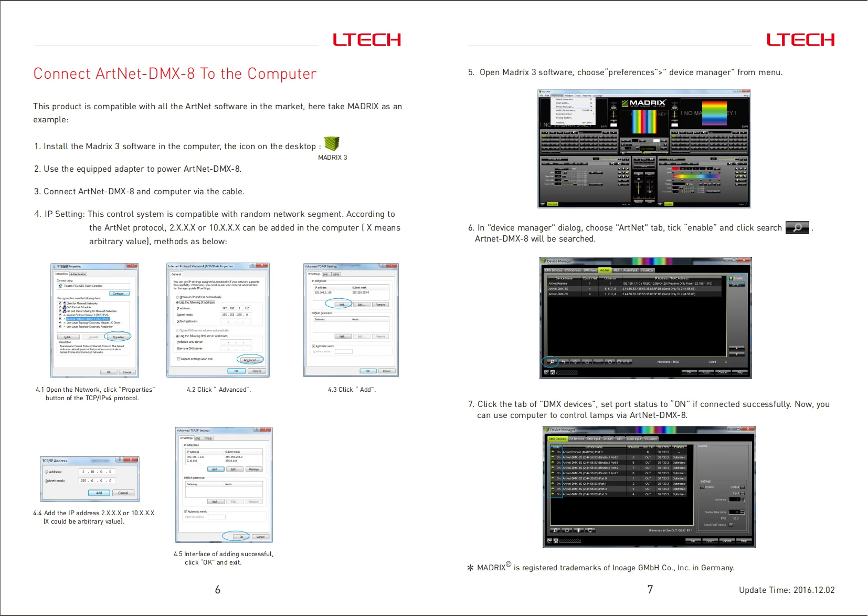Viewport: 868px width, 616px height.
Task: Select Use the following IP address option
Action: (x=177, y=302)
